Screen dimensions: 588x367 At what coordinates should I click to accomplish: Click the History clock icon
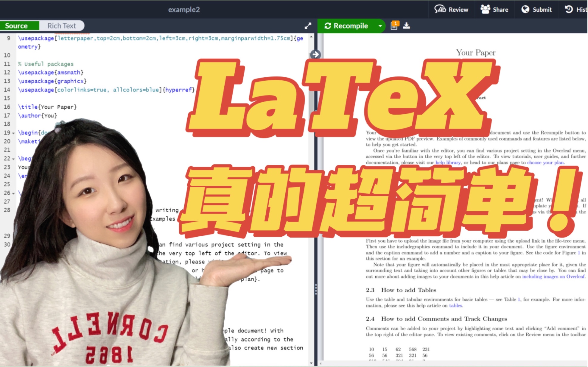pos(569,9)
